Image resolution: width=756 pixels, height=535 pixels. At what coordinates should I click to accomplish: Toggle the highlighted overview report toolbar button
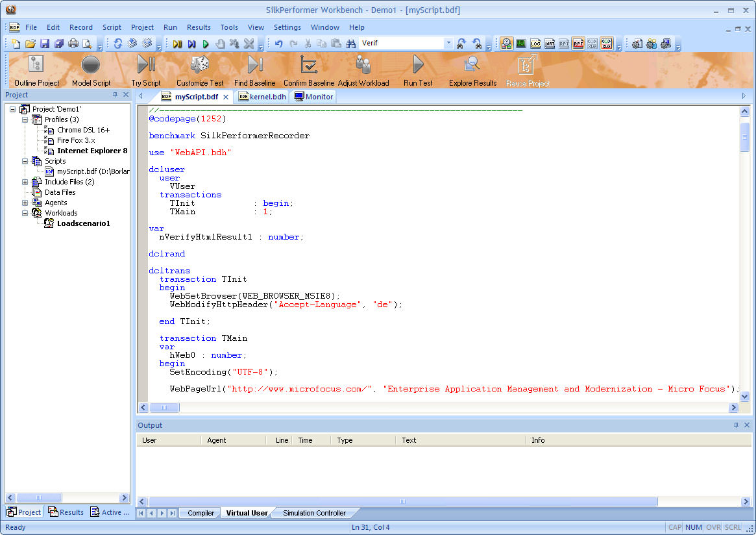(x=506, y=44)
